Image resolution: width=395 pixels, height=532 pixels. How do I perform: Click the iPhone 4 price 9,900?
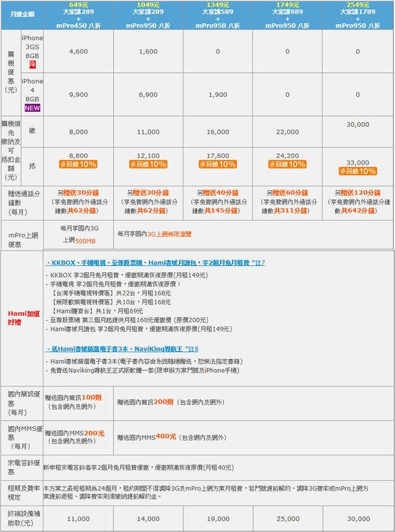[78, 94]
